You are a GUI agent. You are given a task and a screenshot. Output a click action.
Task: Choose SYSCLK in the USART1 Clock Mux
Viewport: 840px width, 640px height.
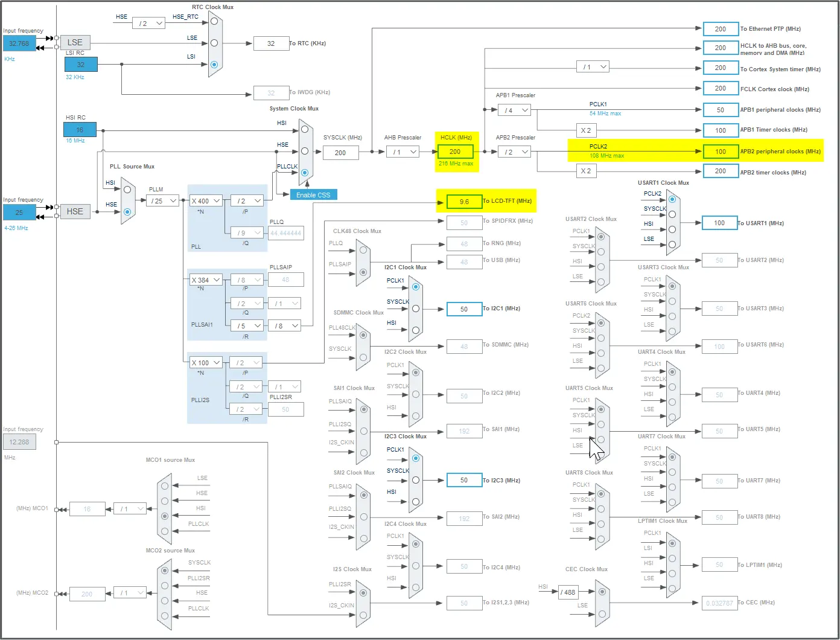point(672,214)
